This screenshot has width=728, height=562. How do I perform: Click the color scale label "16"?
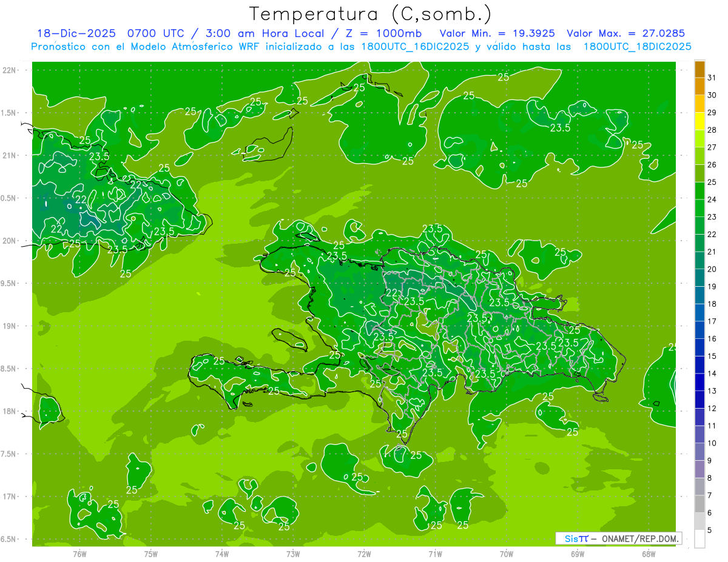[712, 338]
